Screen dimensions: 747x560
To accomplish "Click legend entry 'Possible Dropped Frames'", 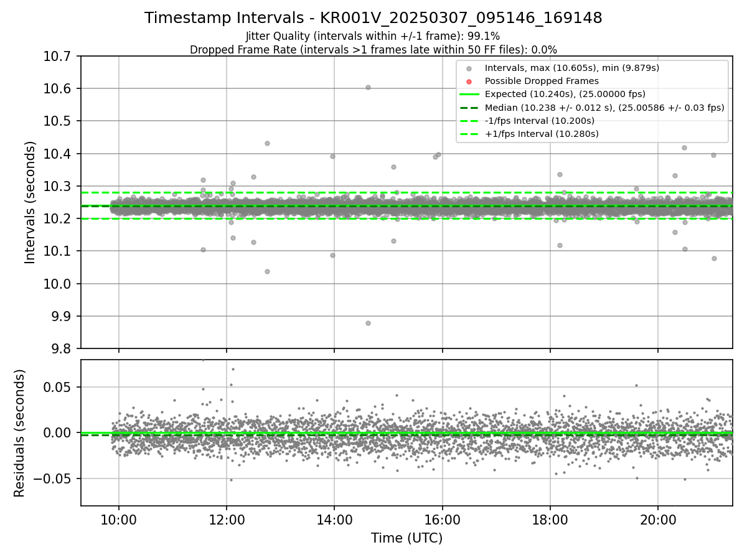I will click(542, 81).
